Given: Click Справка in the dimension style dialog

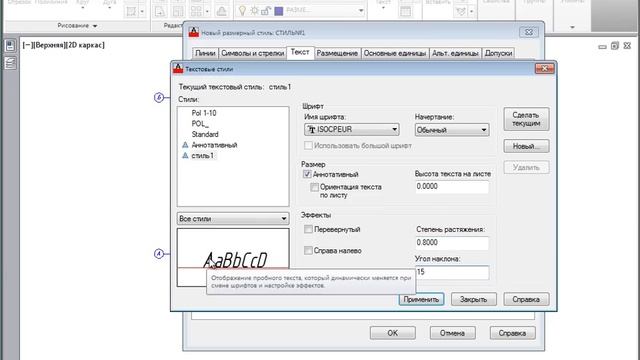Looking at the screenshot, I should point(512,333).
